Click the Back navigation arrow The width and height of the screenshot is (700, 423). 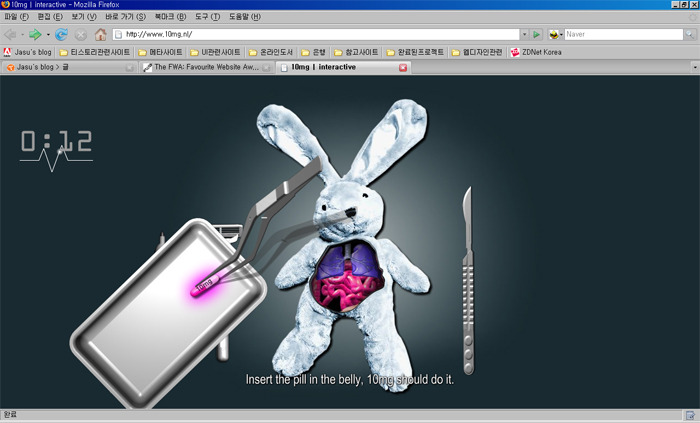pos(10,34)
